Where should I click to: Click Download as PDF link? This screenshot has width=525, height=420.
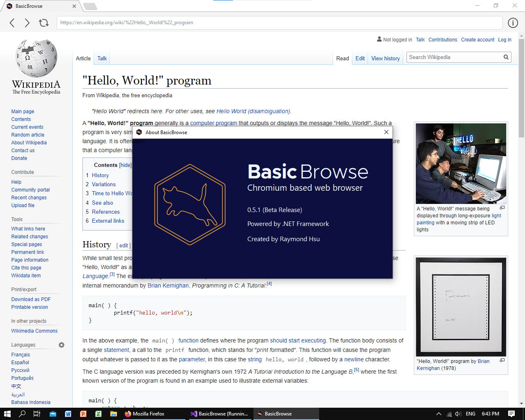pyautogui.click(x=31, y=299)
